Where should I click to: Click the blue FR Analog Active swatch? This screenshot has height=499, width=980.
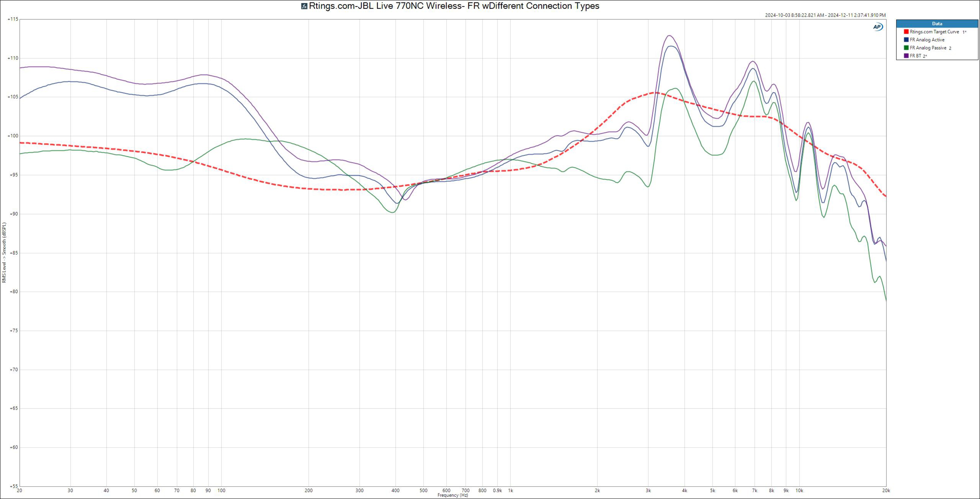(x=906, y=40)
